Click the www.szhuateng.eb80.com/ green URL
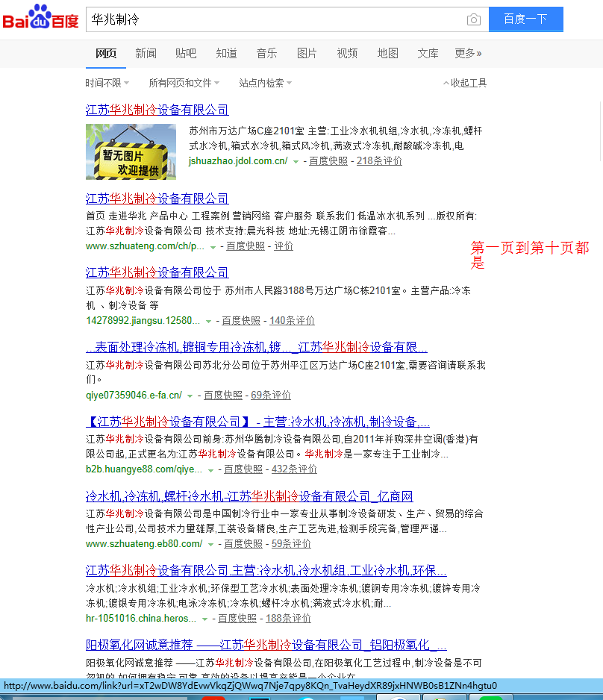Image resolution: width=603 pixels, height=700 pixels. (144, 544)
